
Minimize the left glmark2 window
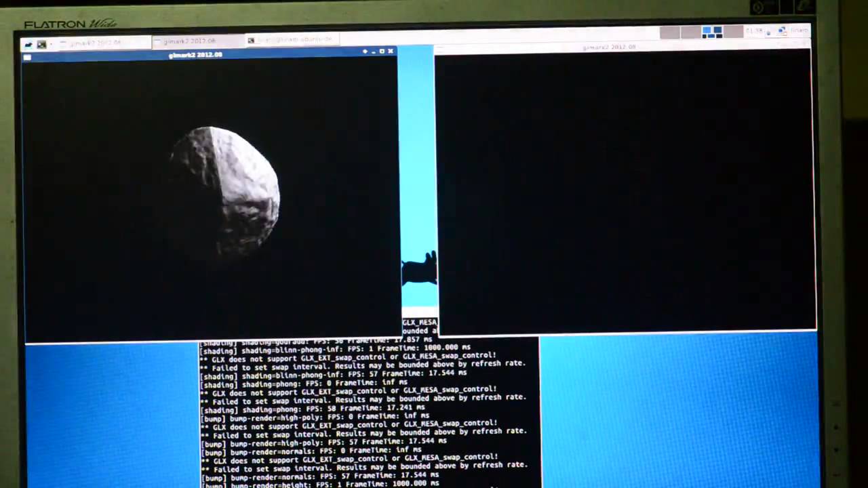[x=374, y=52]
